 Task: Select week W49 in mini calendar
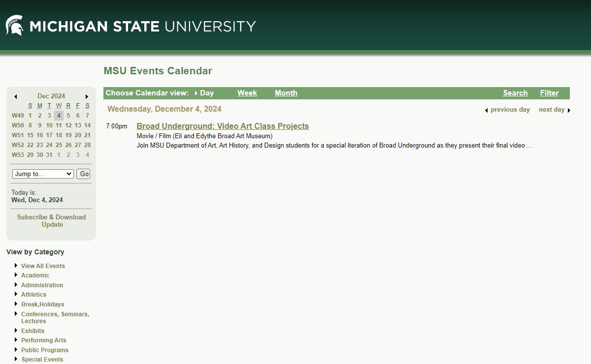pos(18,116)
